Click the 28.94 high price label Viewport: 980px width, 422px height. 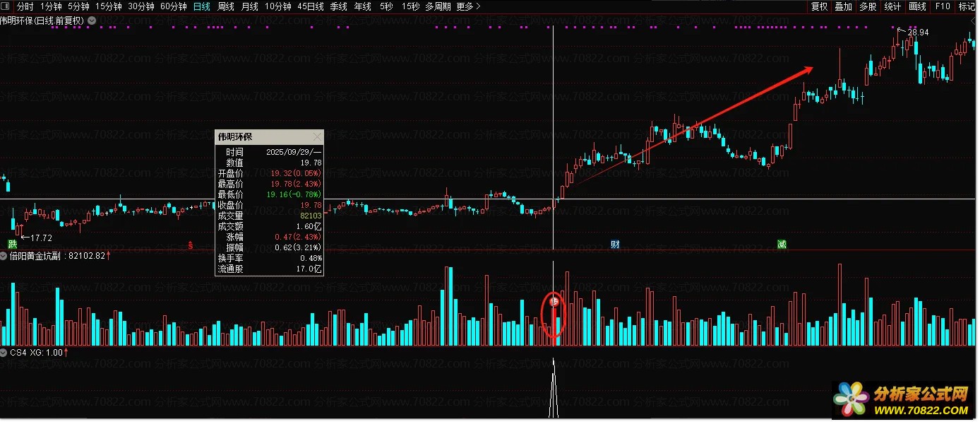click(918, 33)
